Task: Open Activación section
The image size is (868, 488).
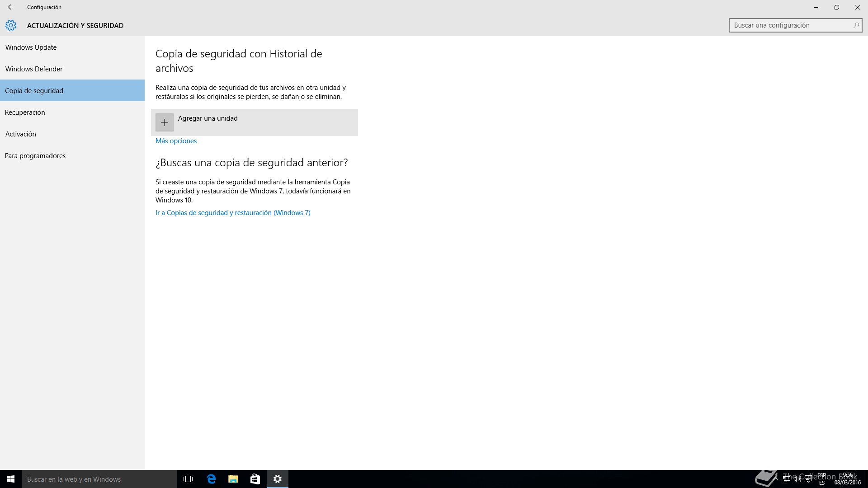Action: [x=72, y=134]
